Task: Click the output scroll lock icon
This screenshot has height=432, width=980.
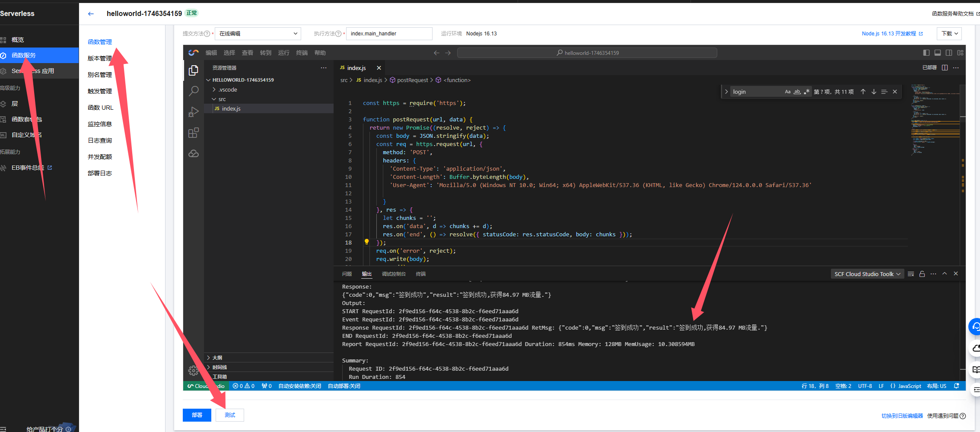Action: (922, 274)
